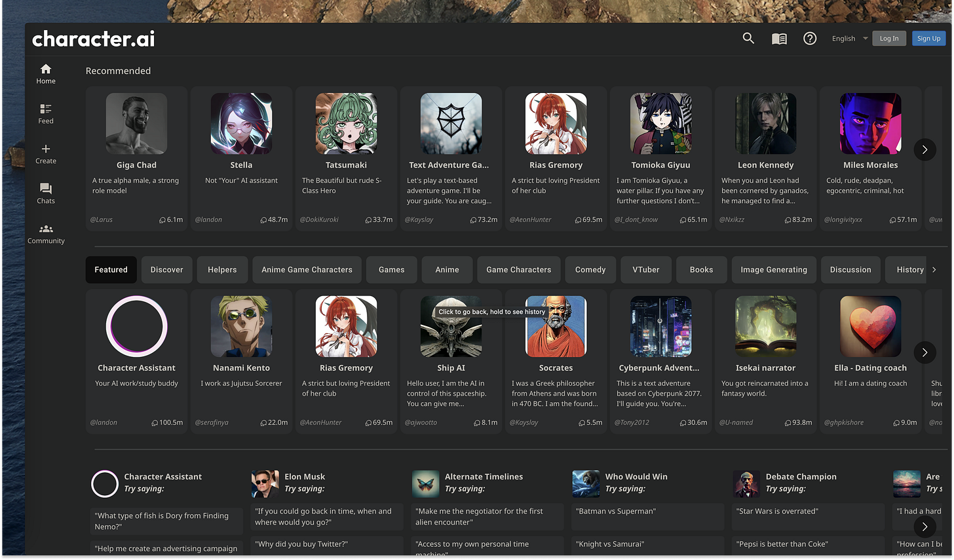
Task: Click the Log In button
Action: pos(889,39)
